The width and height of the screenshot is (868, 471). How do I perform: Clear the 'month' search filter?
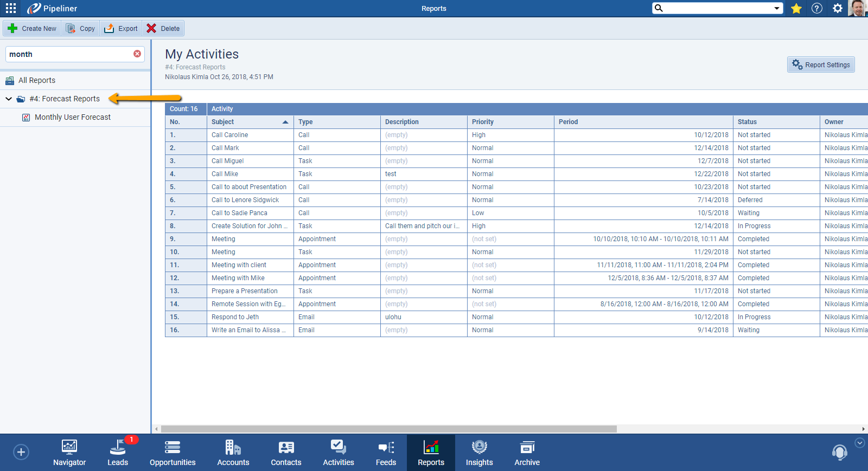(137, 54)
